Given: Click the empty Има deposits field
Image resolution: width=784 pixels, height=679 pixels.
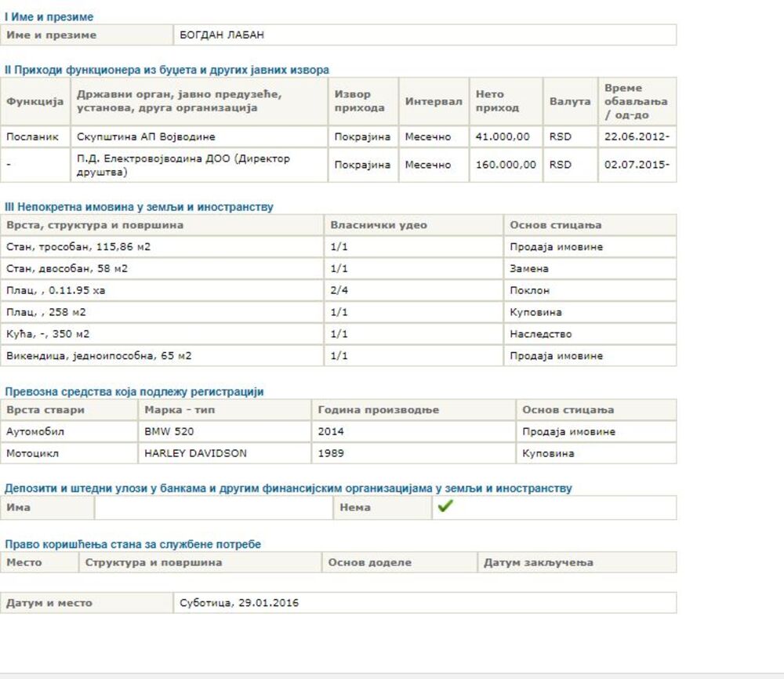Looking at the screenshot, I should [213, 507].
